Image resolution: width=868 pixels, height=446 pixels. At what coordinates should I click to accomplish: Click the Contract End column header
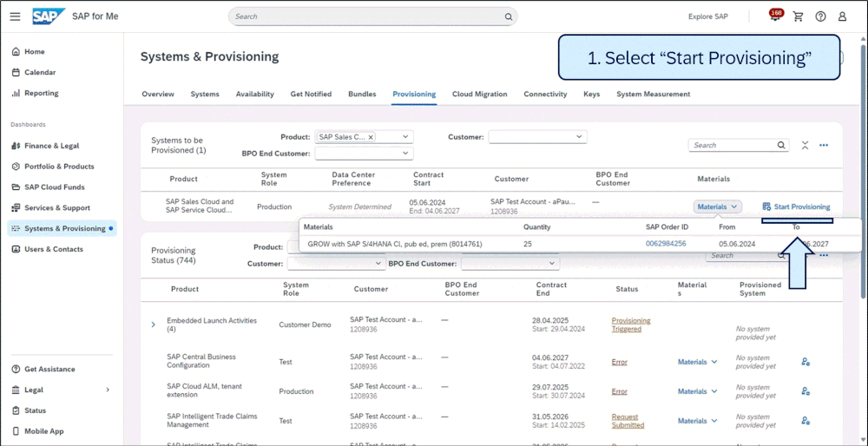tap(551, 289)
